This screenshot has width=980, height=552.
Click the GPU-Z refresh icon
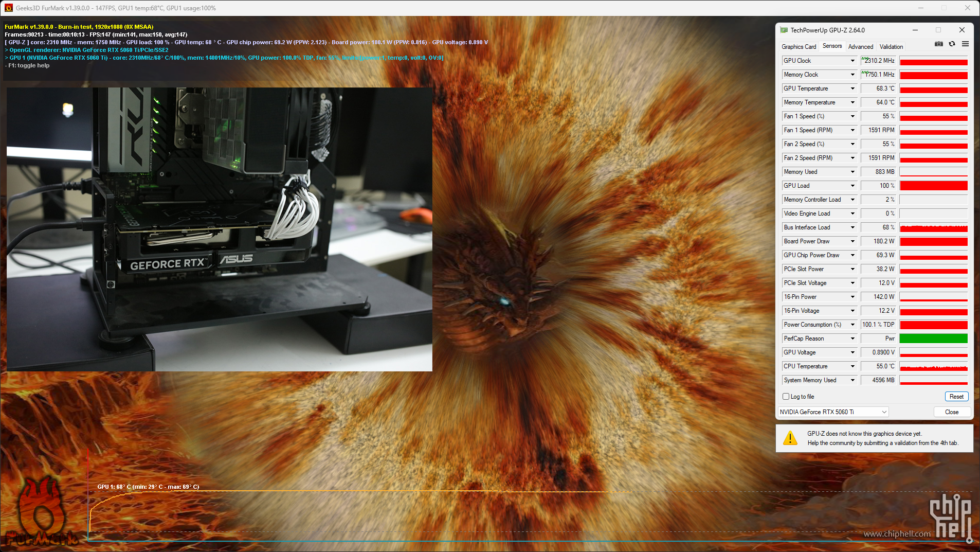pyautogui.click(x=952, y=44)
